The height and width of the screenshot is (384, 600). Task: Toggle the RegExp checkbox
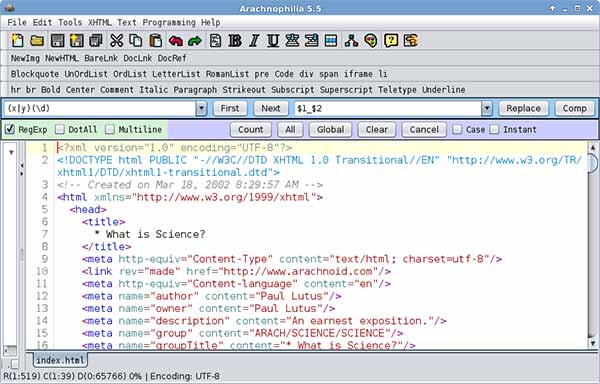tap(10, 129)
